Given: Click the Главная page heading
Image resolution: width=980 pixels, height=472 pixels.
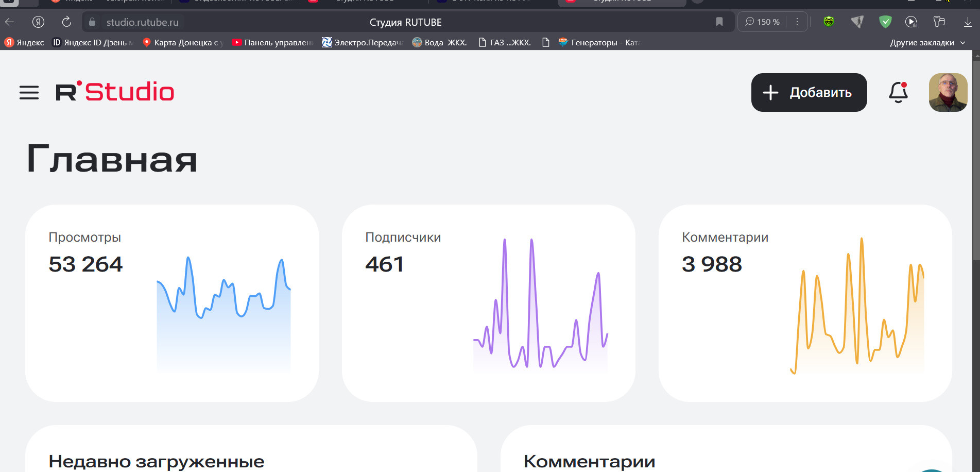Looking at the screenshot, I should coord(112,159).
